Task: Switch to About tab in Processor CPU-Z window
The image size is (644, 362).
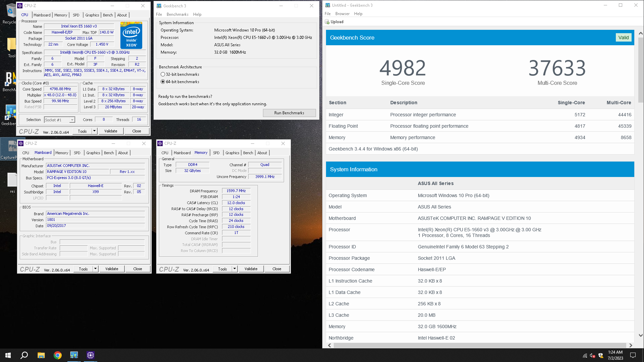Action: [122, 15]
